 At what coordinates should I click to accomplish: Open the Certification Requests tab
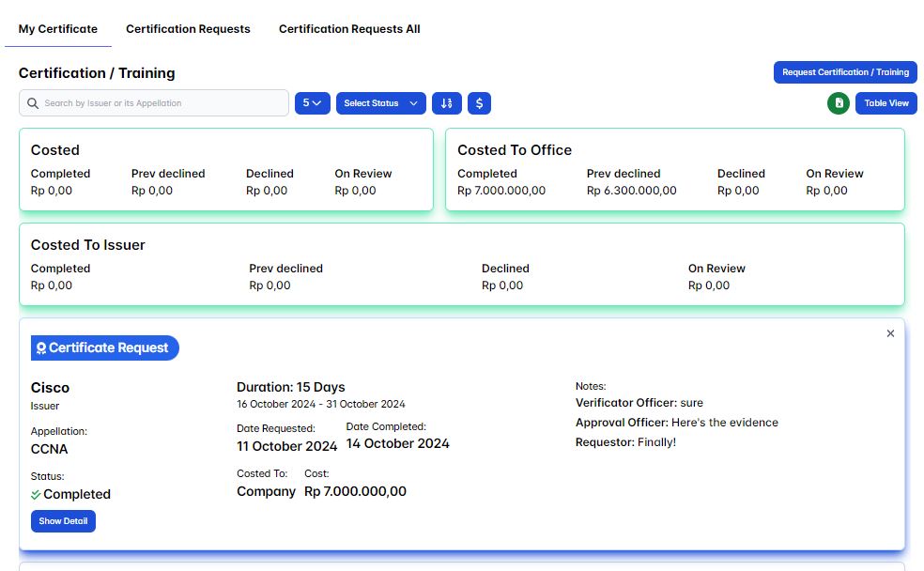[x=188, y=29]
